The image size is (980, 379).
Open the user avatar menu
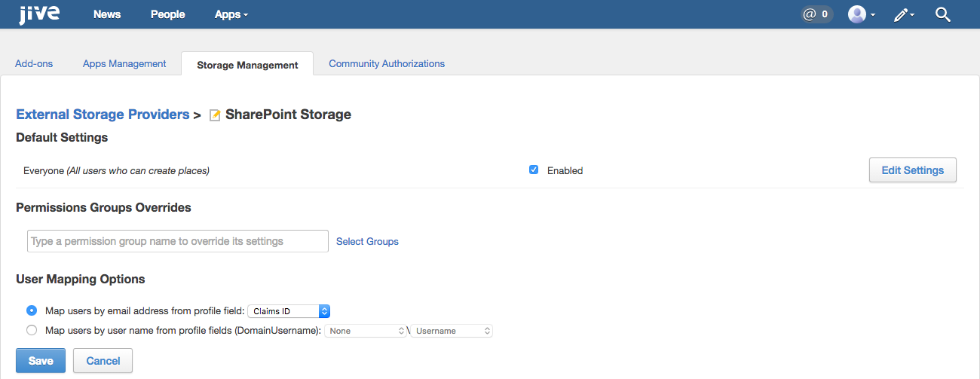[862, 14]
